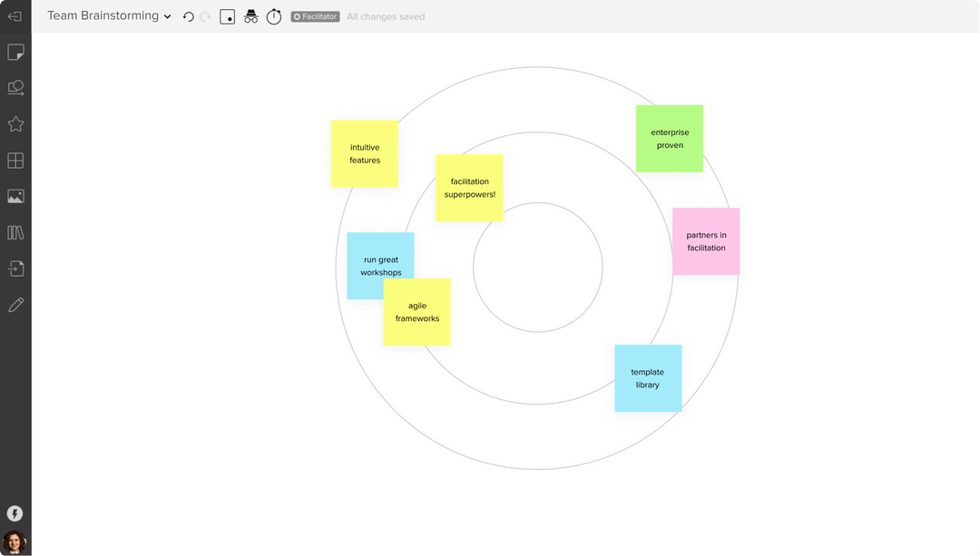This screenshot has height=556, width=980.
Task: Click the import document icon
Action: (x=15, y=268)
